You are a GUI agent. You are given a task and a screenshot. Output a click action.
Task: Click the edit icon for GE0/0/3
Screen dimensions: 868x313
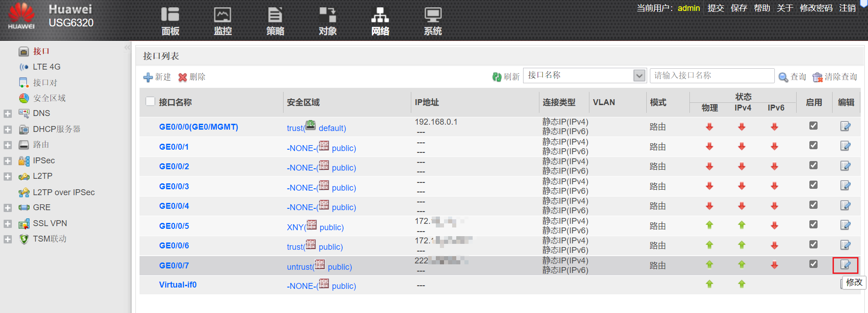tap(845, 186)
